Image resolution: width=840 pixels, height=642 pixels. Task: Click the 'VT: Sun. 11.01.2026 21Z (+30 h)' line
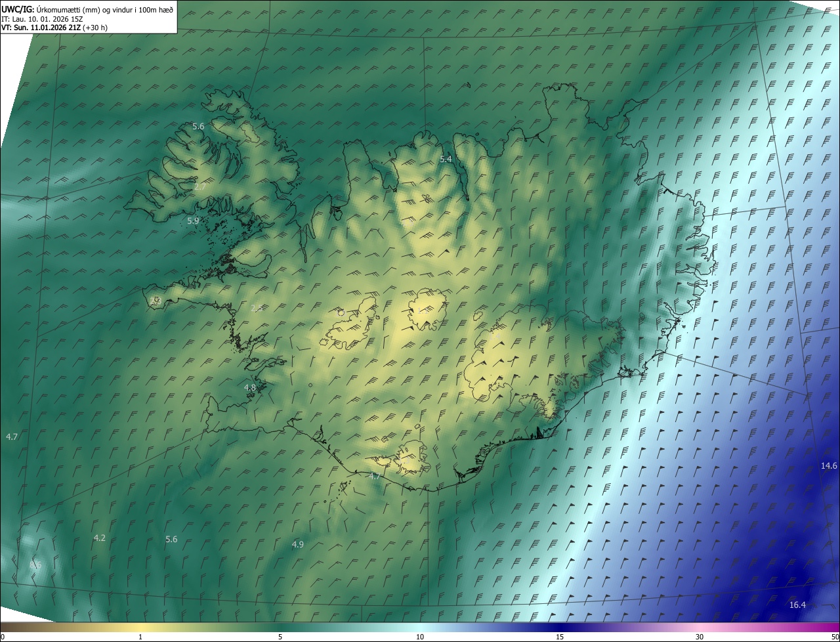pyautogui.click(x=54, y=28)
